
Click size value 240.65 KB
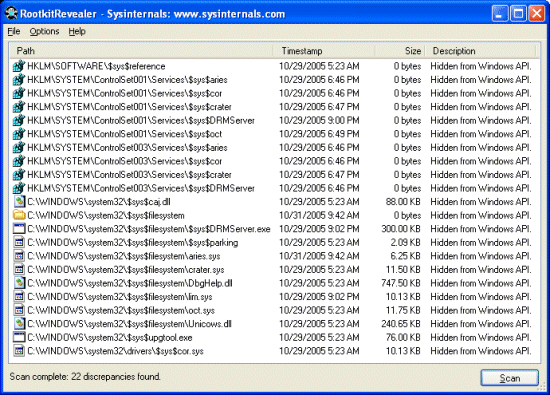click(401, 324)
